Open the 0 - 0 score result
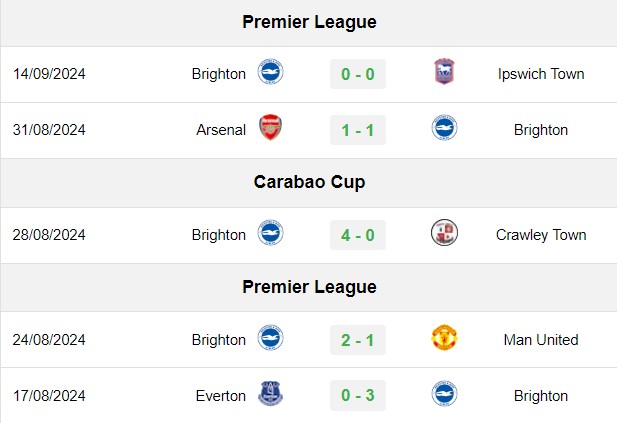617x423 pixels. point(358,74)
